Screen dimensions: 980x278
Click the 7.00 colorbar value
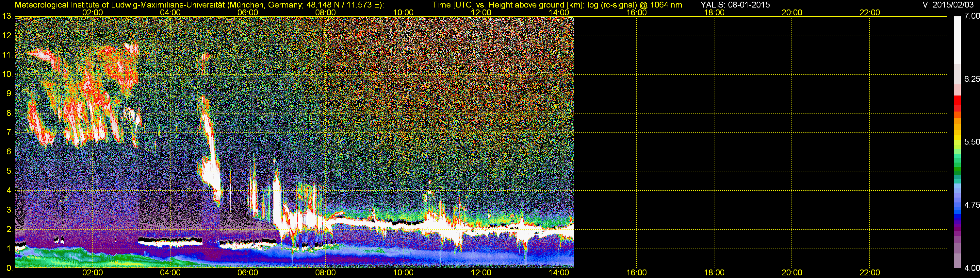point(972,16)
